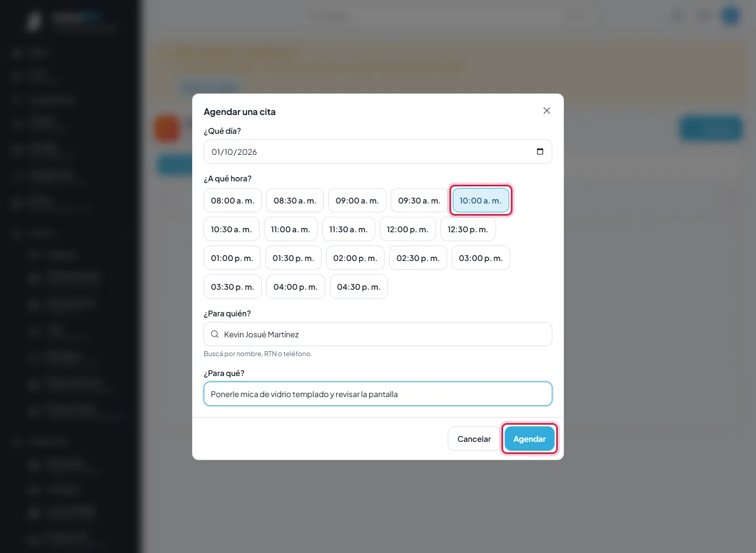Pick the 08:30 a. m. time slot
This screenshot has height=553, width=756.
pyautogui.click(x=295, y=200)
